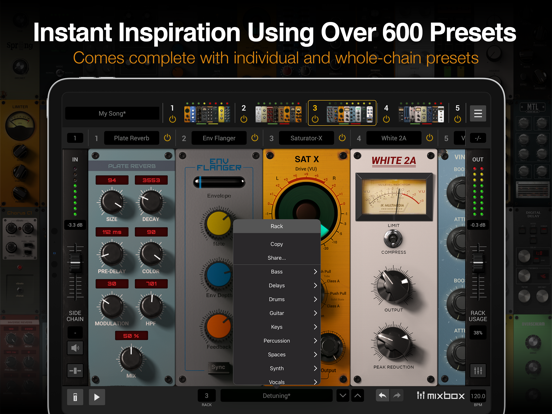Click the orange Feedback knob
This screenshot has width=552, height=414.
coord(219,327)
